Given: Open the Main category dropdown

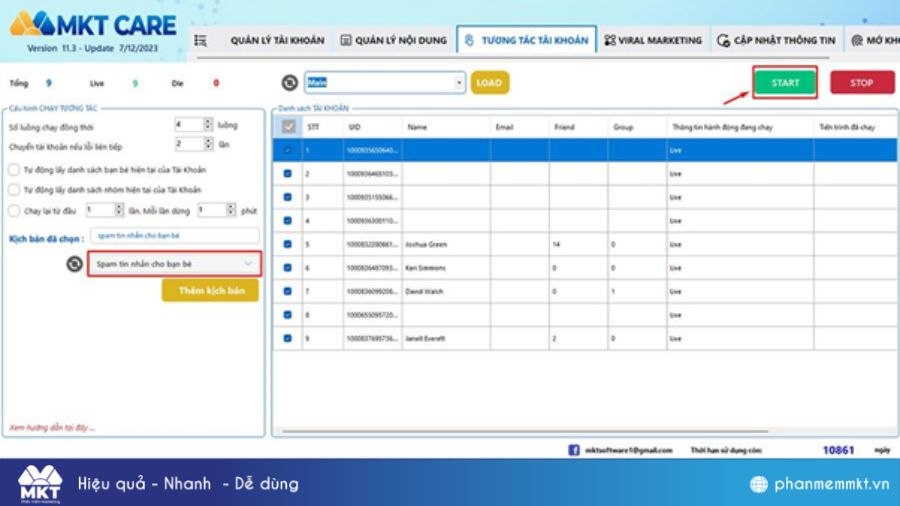Looking at the screenshot, I should click(385, 83).
